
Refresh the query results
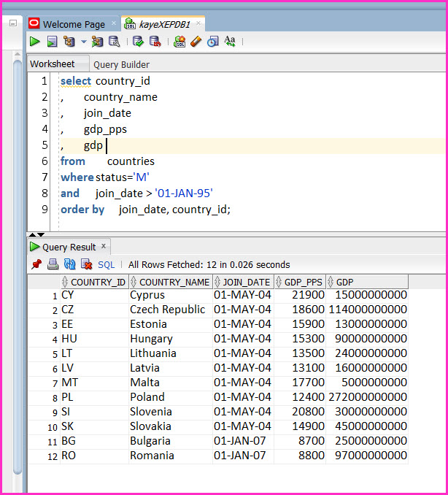click(x=69, y=264)
